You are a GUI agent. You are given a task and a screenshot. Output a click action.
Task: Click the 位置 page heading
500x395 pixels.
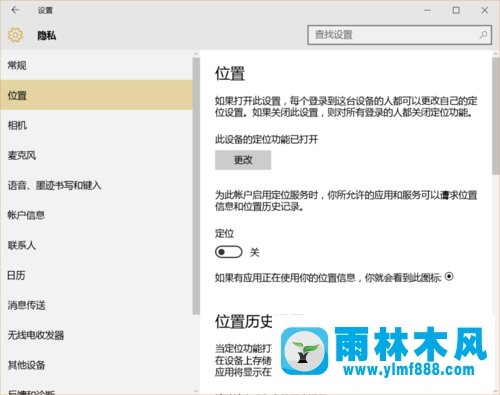[x=230, y=73]
